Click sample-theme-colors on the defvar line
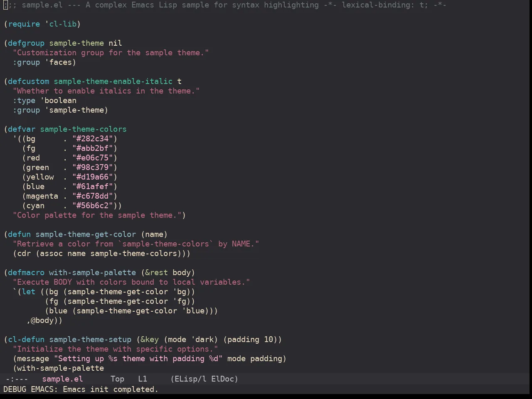Image resolution: width=532 pixels, height=399 pixels. 84,129
